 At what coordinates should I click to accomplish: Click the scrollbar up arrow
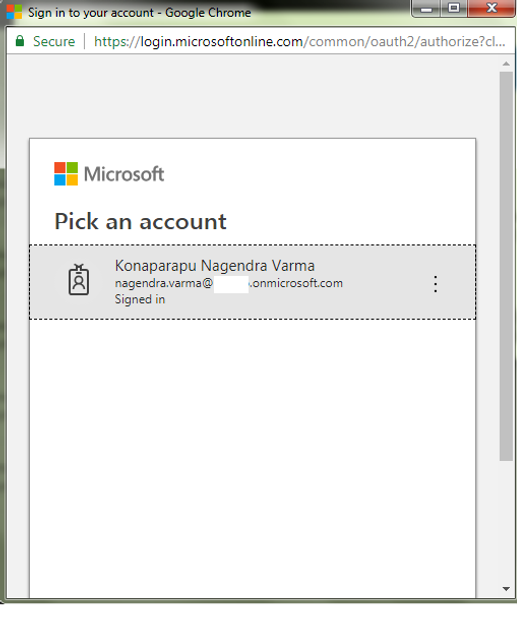506,64
